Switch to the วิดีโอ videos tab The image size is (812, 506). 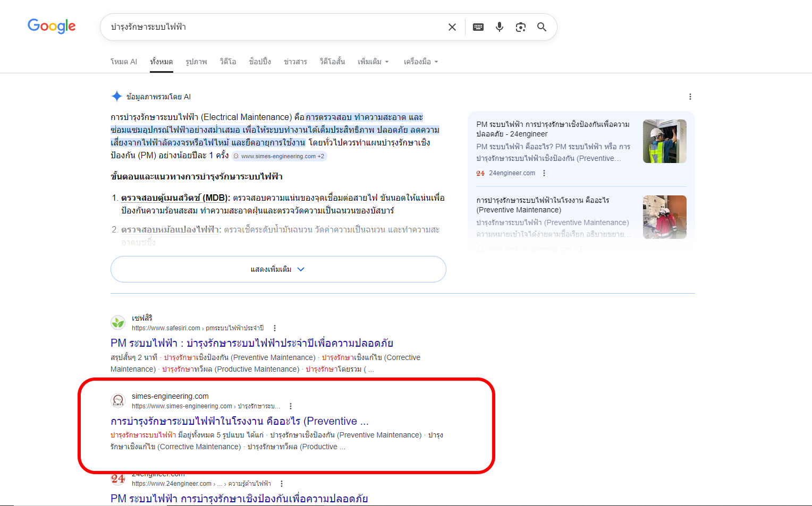tap(228, 62)
